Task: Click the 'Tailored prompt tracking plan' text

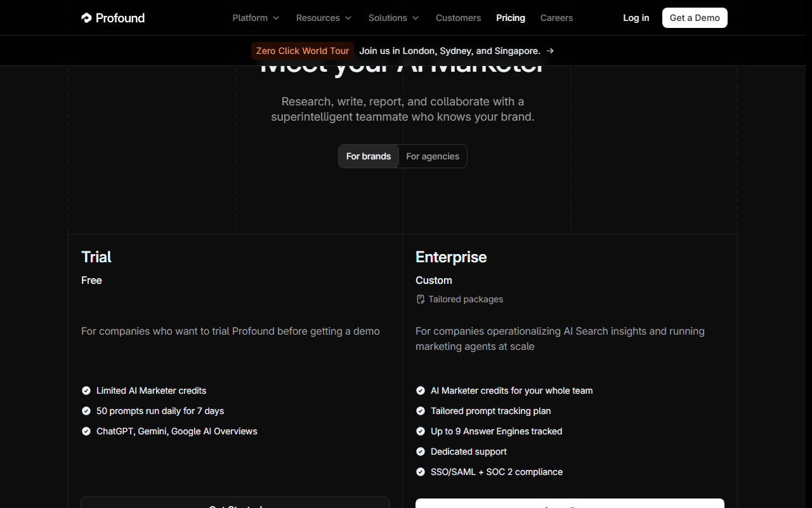Action: 490,411
